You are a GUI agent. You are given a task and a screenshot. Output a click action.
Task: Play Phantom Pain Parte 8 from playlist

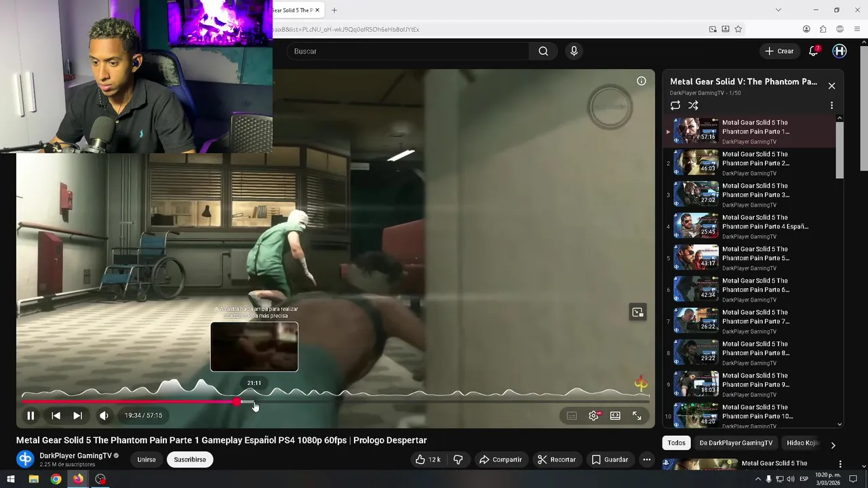[749, 352]
